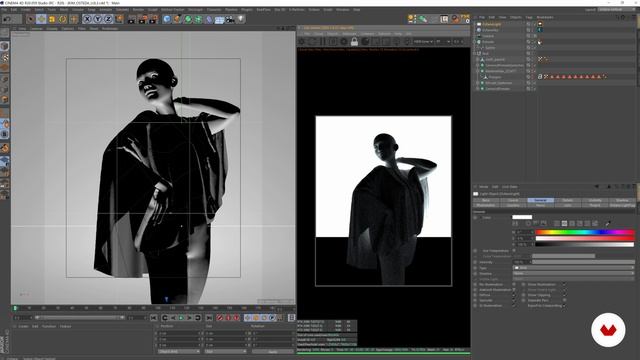Click the Floor environment icon
The image size is (640, 360).
(x=219, y=19)
